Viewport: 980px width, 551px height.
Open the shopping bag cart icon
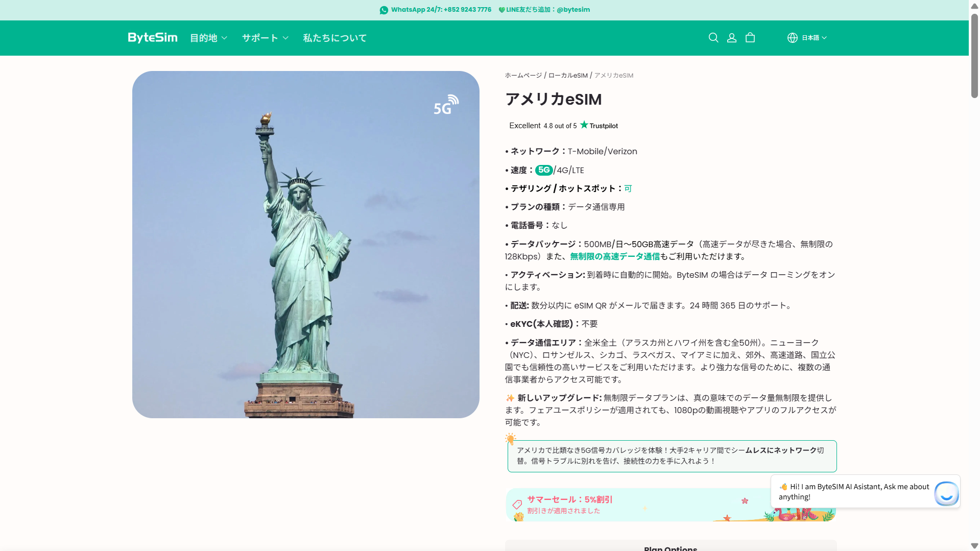click(x=750, y=38)
